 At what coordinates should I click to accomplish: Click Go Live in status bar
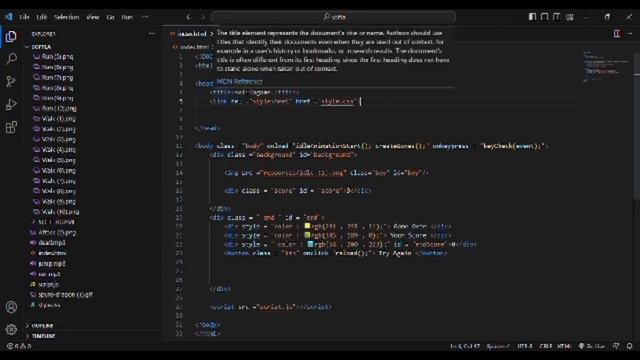[x=592, y=346]
